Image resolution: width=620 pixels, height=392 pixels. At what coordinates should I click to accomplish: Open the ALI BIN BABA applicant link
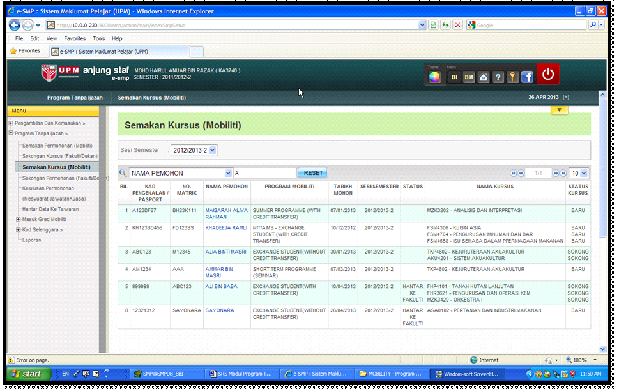(x=221, y=286)
